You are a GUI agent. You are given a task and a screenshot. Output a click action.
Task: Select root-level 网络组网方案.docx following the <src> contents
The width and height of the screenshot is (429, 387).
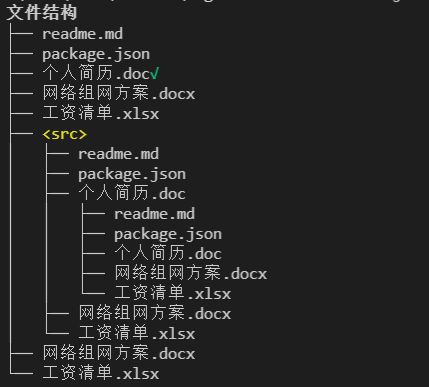click(x=119, y=353)
